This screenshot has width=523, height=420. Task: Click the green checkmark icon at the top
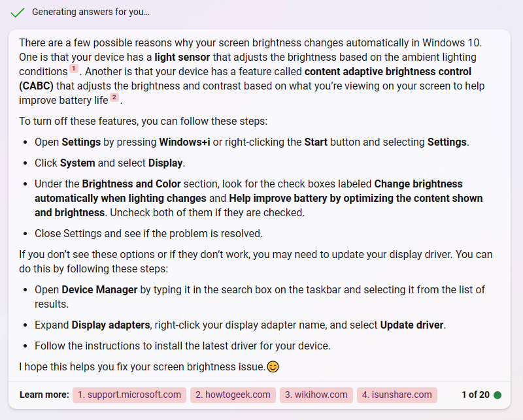18,12
